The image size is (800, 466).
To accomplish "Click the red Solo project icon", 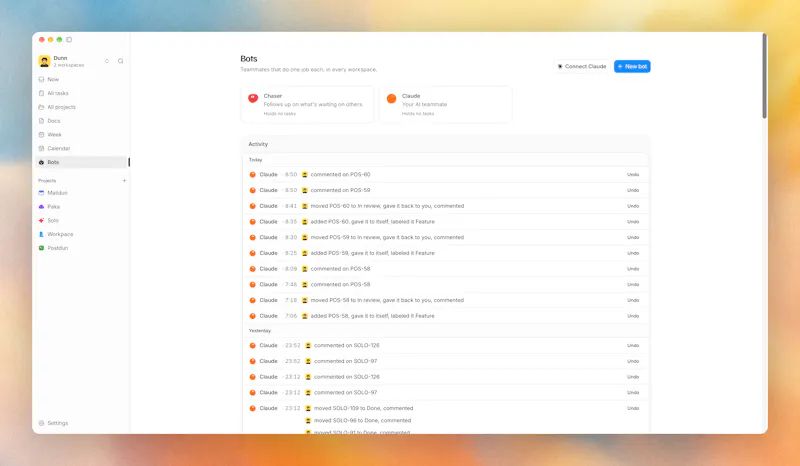I will (41, 220).
